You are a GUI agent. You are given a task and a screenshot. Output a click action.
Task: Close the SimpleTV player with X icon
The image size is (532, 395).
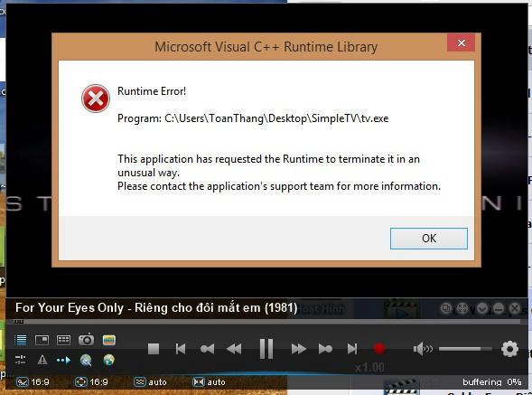point(515,308)
